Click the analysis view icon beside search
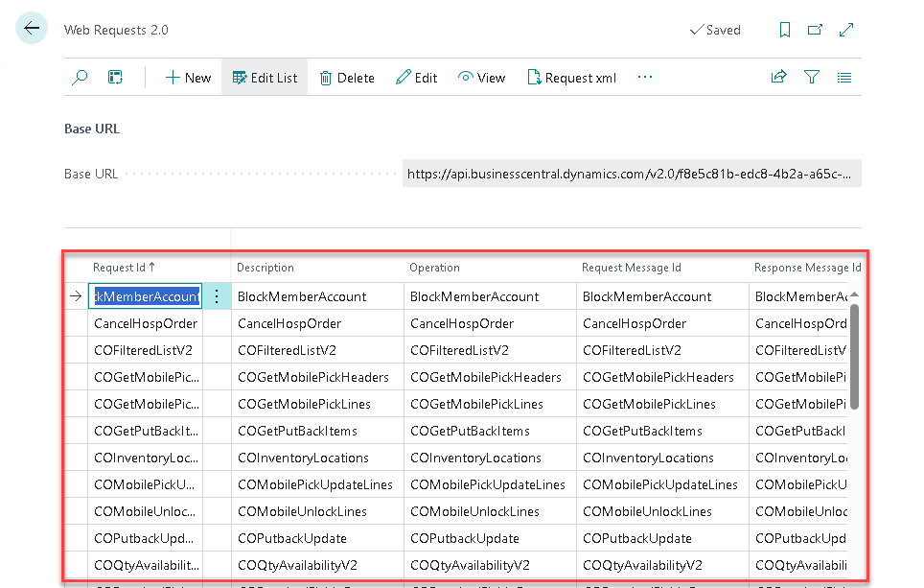 pos(115,78)
